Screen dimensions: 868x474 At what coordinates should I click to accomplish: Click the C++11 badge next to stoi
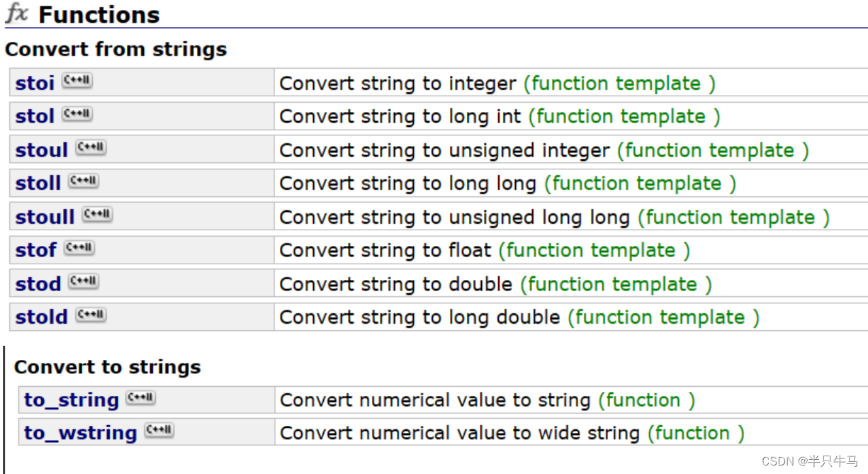pyautogui.click(x=77, y=81)
